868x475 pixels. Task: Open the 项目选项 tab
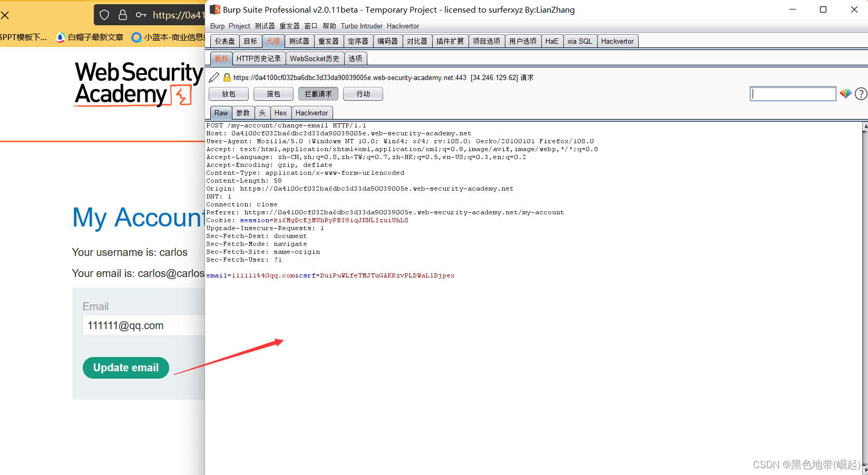point(486,41)
